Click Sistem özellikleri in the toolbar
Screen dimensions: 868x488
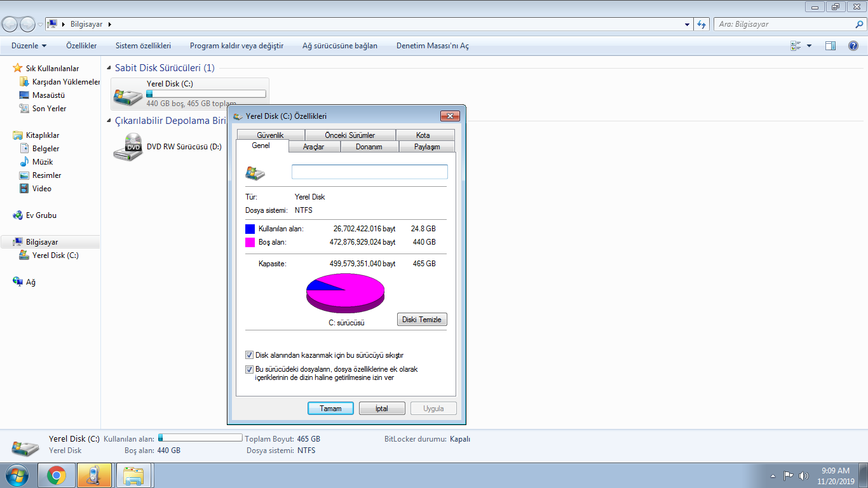click(x=143, y=46)
